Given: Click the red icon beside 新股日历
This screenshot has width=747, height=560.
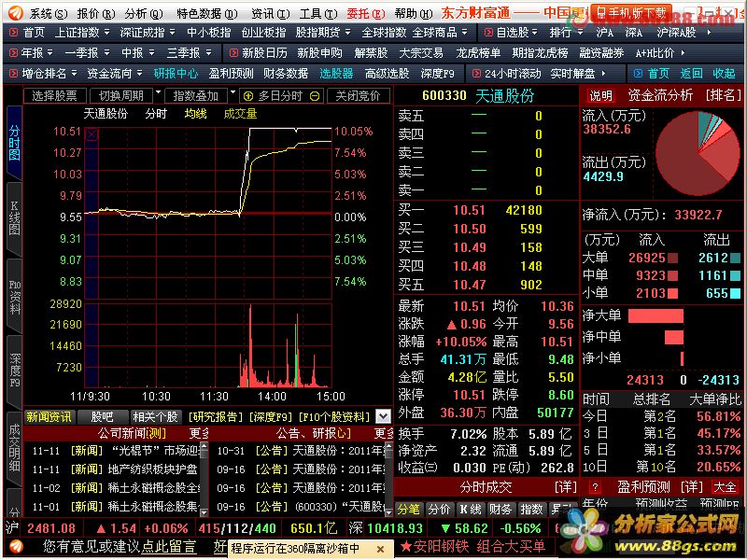Looking at the screenshot, I should coord(233,52).
